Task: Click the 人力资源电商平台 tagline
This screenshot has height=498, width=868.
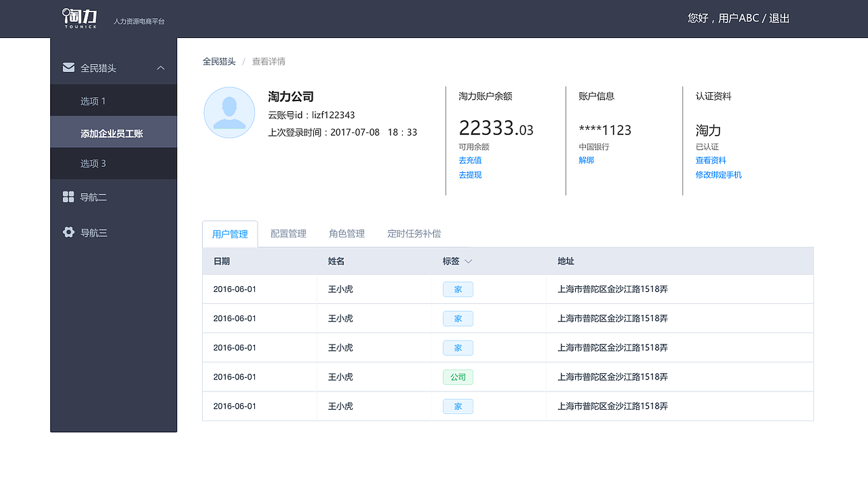Action: (x=139, y=22)
